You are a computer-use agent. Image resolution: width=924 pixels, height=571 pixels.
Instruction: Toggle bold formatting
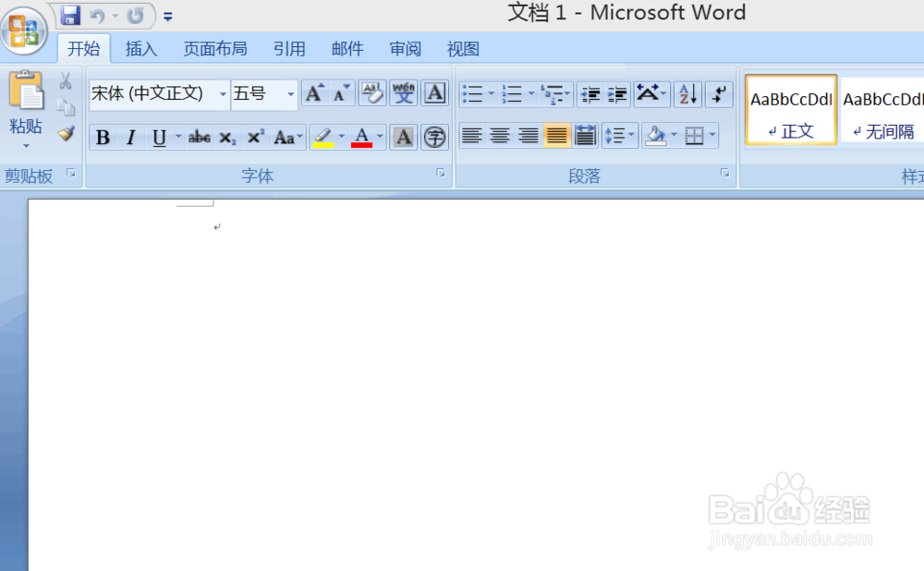[103, 137]
